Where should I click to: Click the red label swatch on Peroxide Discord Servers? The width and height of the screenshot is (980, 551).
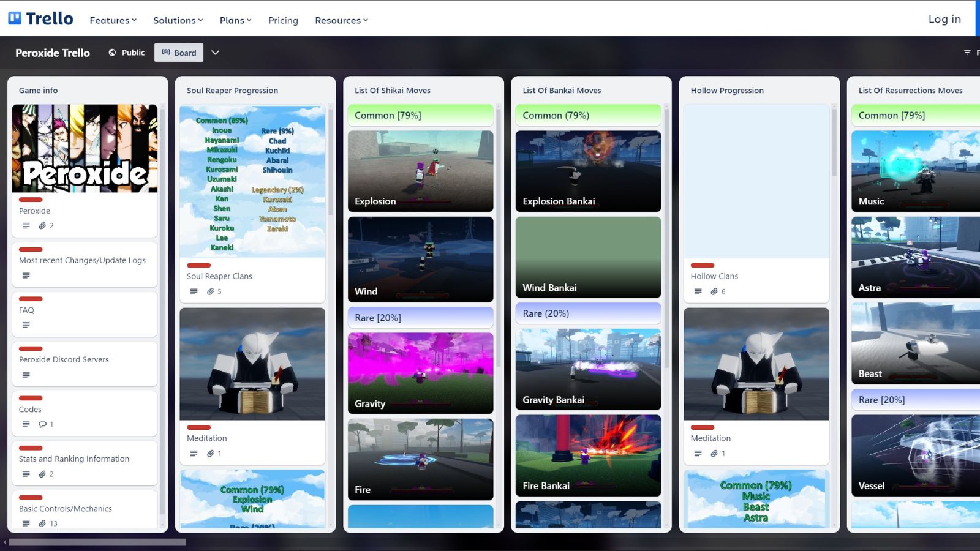click(x=31, y=348)
